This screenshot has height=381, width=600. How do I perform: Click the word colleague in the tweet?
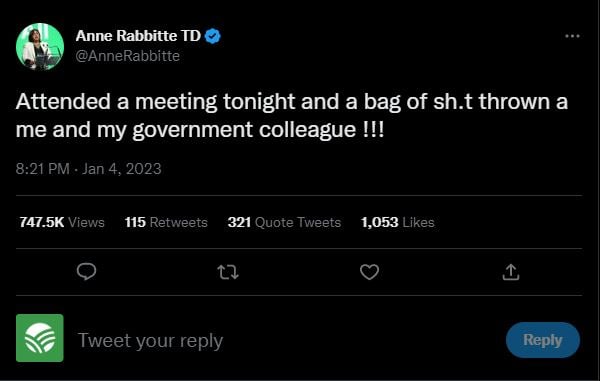(308, 130)
